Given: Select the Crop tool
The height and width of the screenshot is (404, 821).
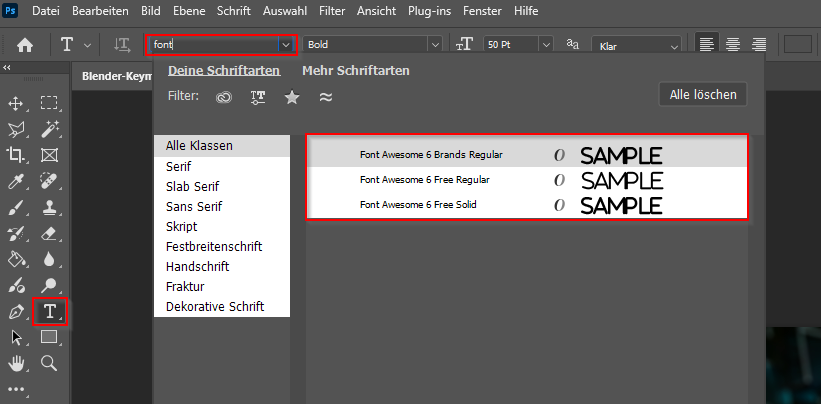Looking at the screenshot, I should (x=16, y=155).
